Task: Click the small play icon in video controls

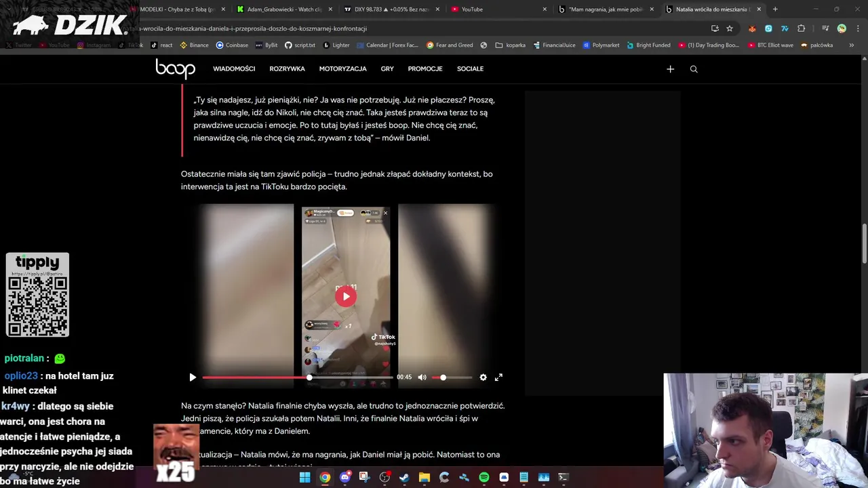Action: [193, 378]
